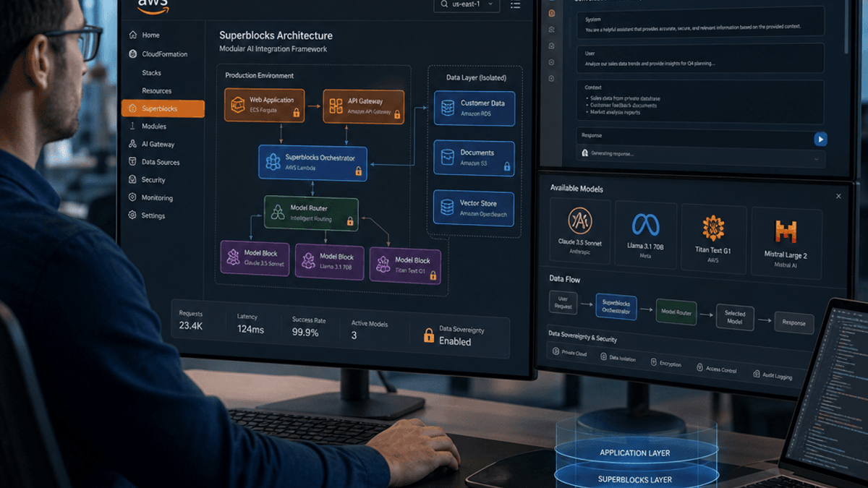Screen dimensions: 868x488
Task: Click the Model Router node icon
Action: tap(278, 213)
